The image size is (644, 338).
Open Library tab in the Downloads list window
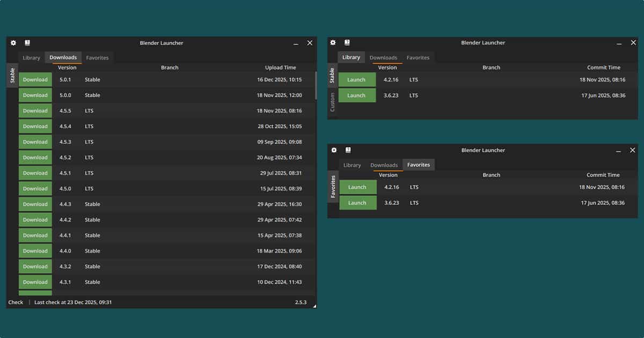[x=31, y=58]
